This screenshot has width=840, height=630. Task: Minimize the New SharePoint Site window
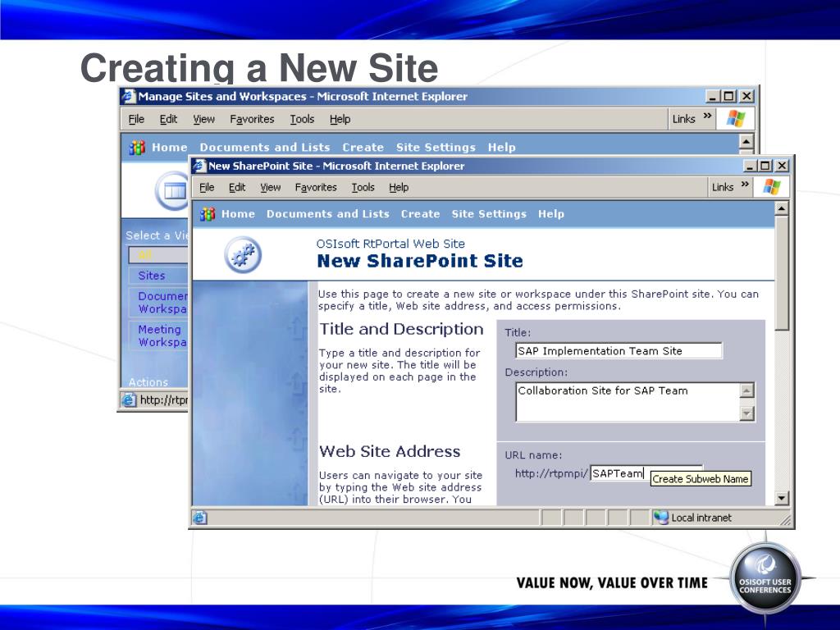(x=750, y=166)
